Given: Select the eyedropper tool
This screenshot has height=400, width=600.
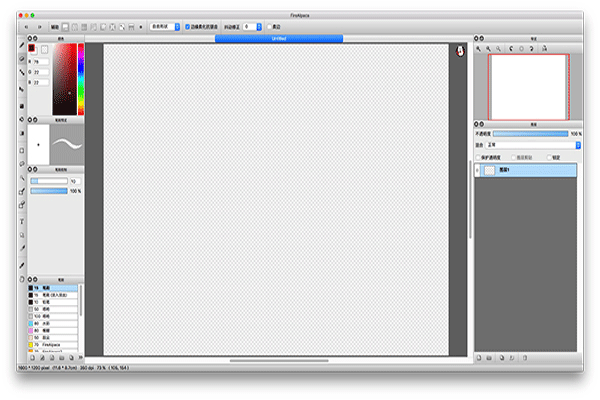Looking at the screenshot, I should click(x=22, y=250).
